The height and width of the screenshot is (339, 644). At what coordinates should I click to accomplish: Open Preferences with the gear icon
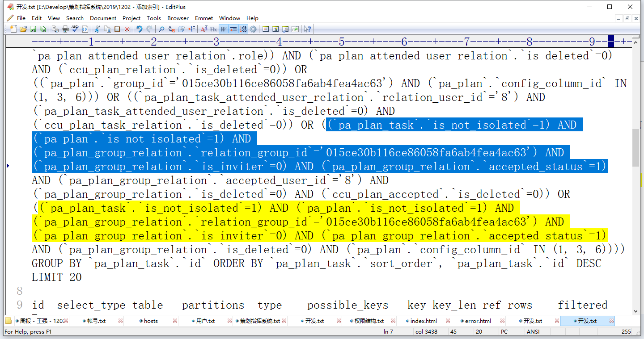[x=253, y=29]
